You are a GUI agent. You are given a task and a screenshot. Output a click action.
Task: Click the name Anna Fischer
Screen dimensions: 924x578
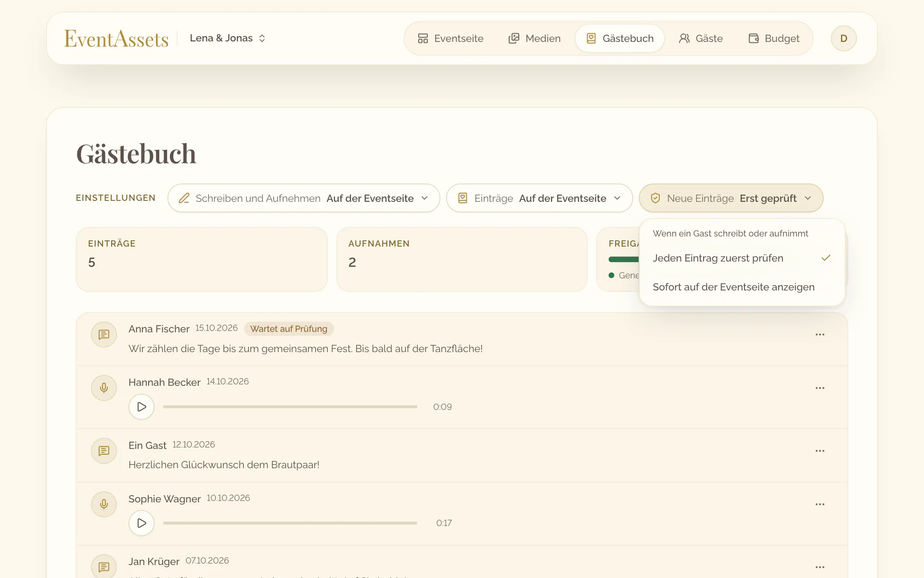point(159,329)
